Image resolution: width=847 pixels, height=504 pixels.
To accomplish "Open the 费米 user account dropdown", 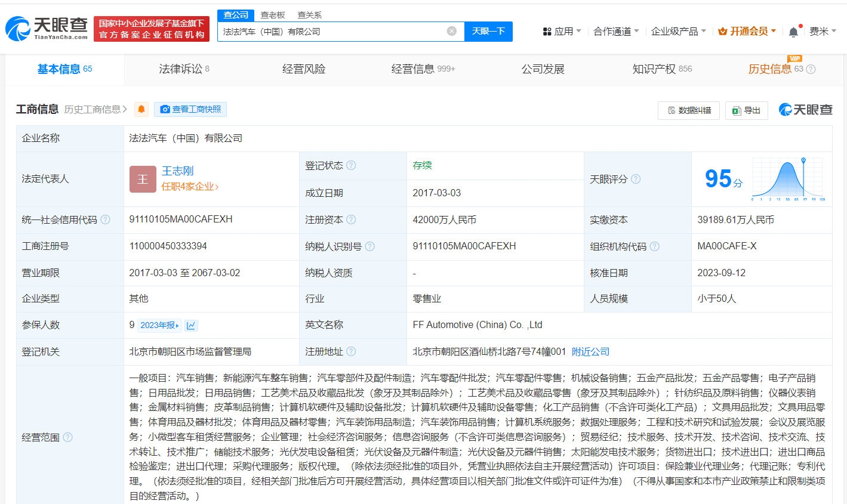I will (x=823, y=32).
